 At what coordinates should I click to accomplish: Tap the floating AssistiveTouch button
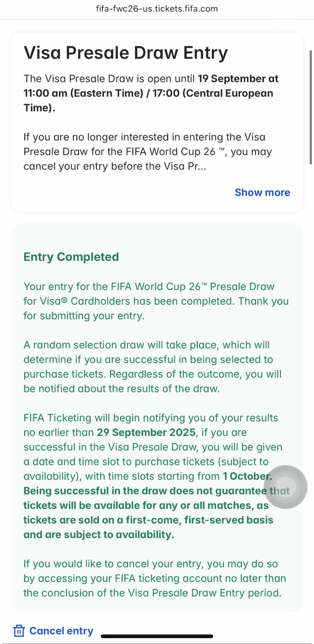click(x=285, y=487)
